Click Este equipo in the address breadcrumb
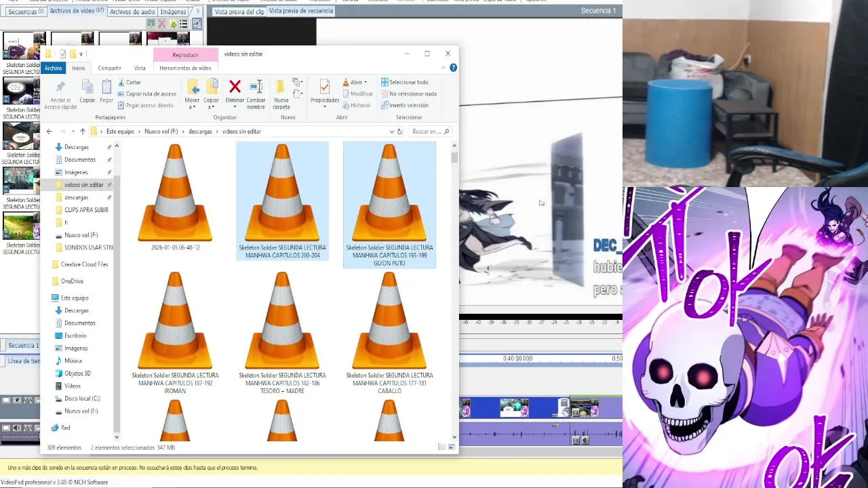This screenshot has width=868, height=488. pyautogui.click(x=120, y=131)
